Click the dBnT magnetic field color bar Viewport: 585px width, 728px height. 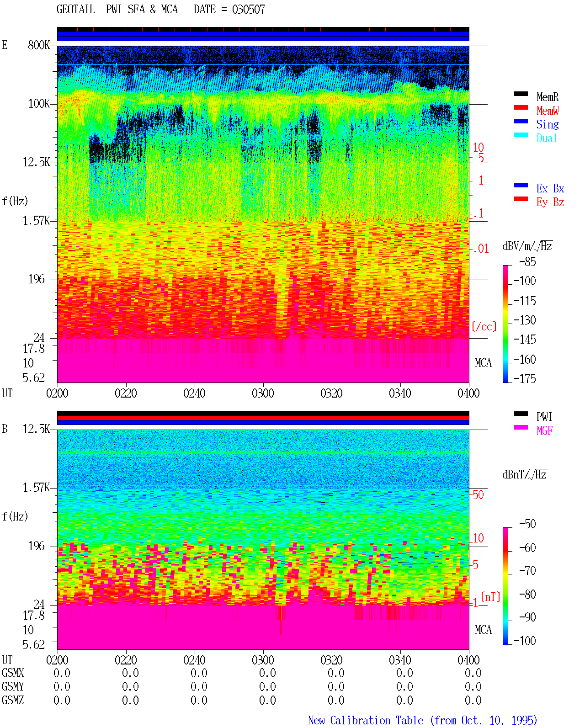click(x=505, y=586)
